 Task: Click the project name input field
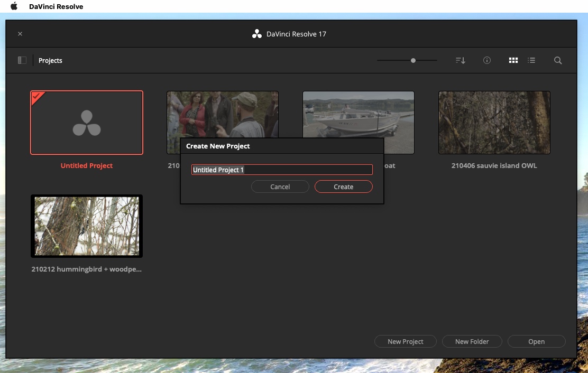pyautogui.click(x=282, y=170)
